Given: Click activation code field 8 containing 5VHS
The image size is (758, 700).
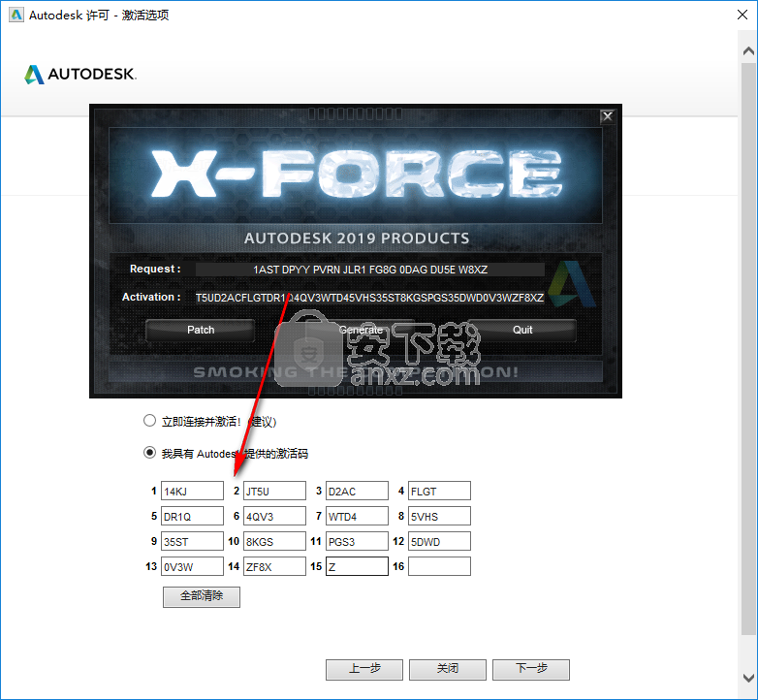Looking at the screenshot, I should pos(439,516).
